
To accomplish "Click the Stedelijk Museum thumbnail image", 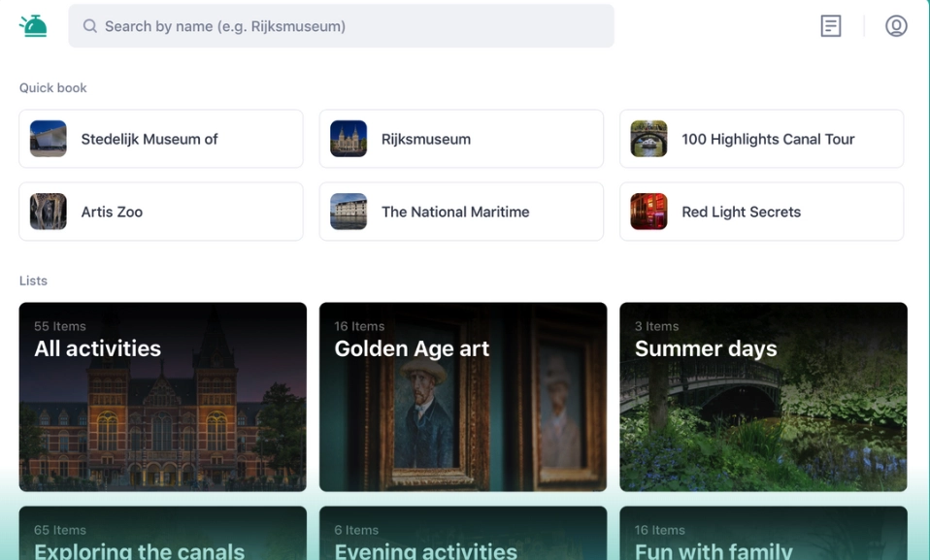I will (x=48, y=139).
